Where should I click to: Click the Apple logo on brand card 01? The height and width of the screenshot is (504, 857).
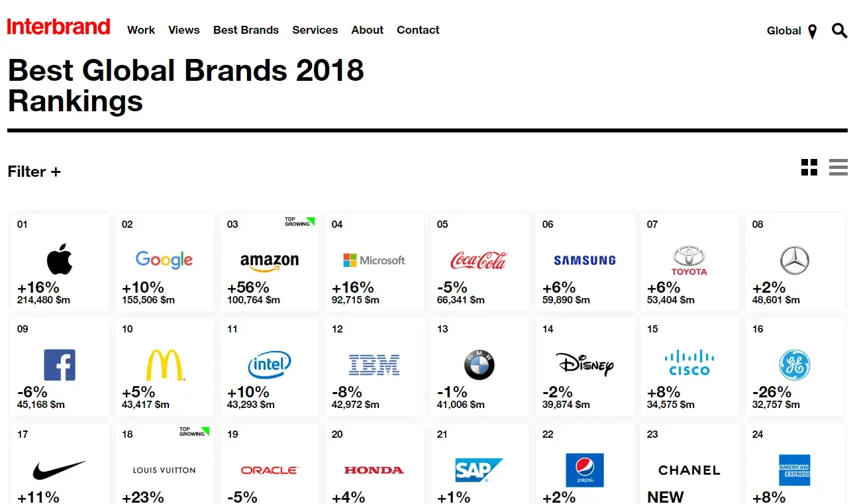[59, 260]
